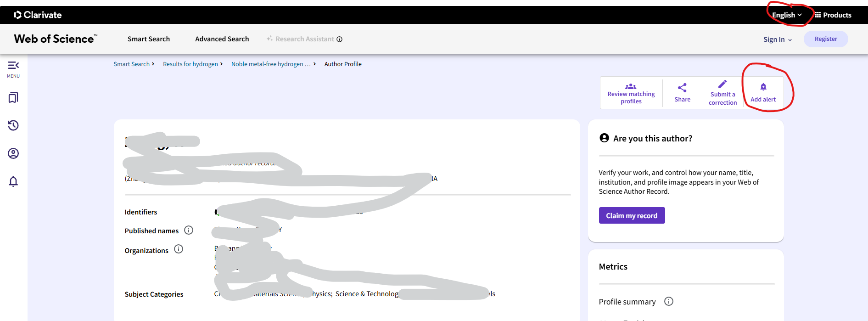Open the profile icon in sidebar
Screen dimensions: 868x321
13,153
